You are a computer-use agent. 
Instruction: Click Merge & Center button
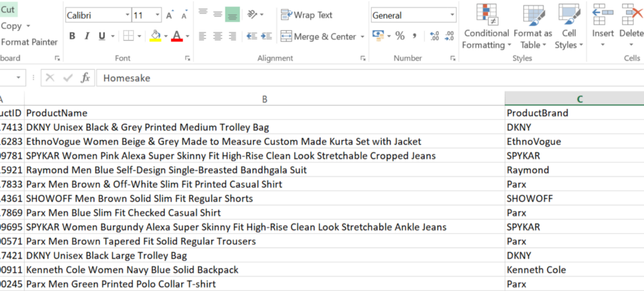pos(319,37)
